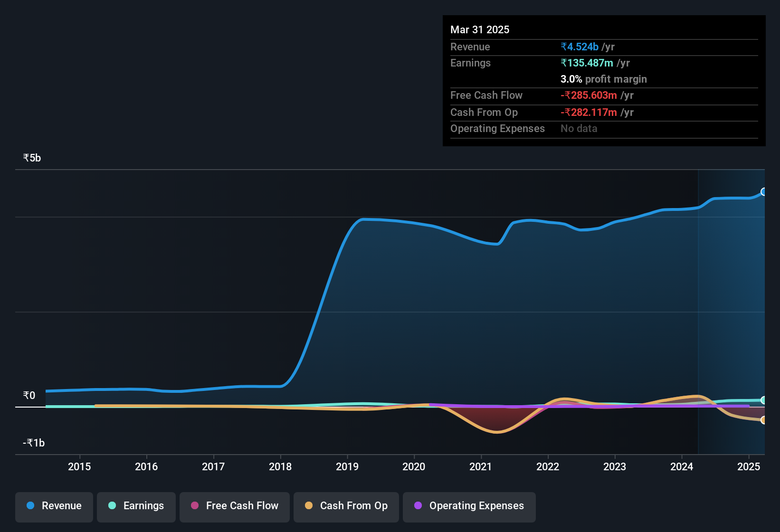Image resolution: width=780 pixels, height=532 pixels.
Task: Click the ₹4.524b revenue value in tooltip
Action: pyautogui.click(x=580, y=47)
